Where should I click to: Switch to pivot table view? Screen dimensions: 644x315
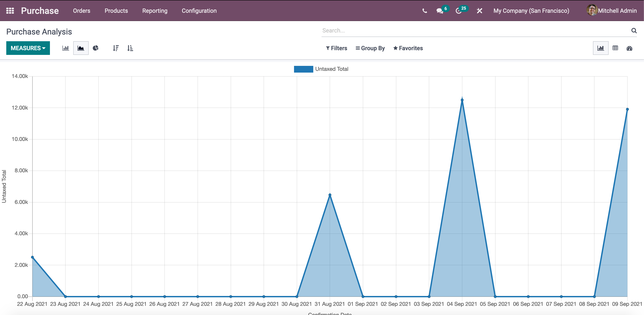click(615, 48)
